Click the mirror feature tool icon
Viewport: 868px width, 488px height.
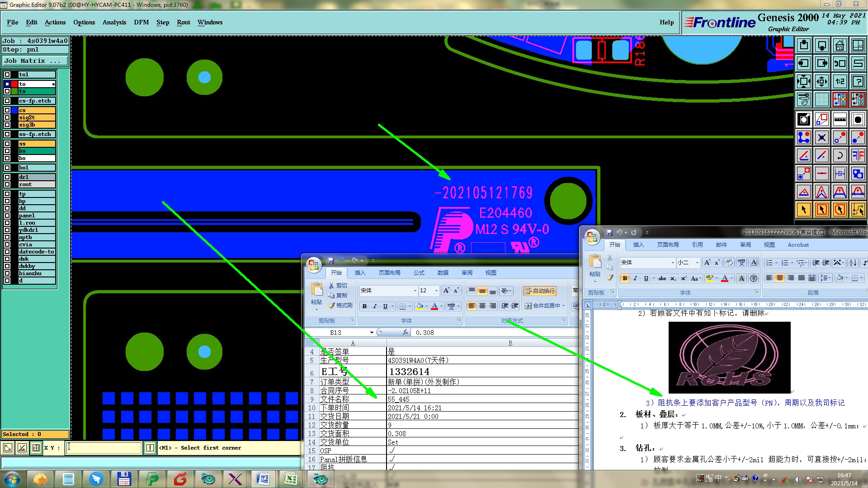pos(858,156)
